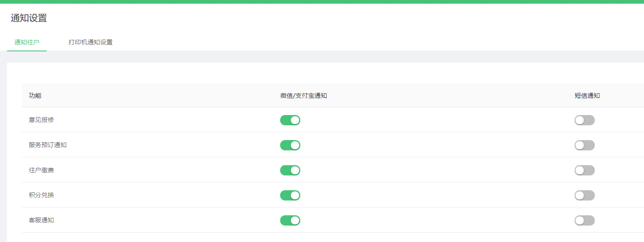Screen dimensions: 644x242
Task: Toggle 住户缴费 WeChat/Alipay notification switch
Action: 290,170
